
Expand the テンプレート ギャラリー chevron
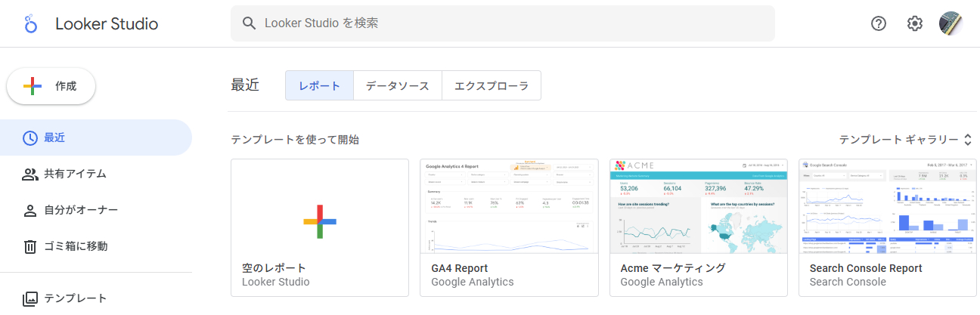(x=967, y=140)
